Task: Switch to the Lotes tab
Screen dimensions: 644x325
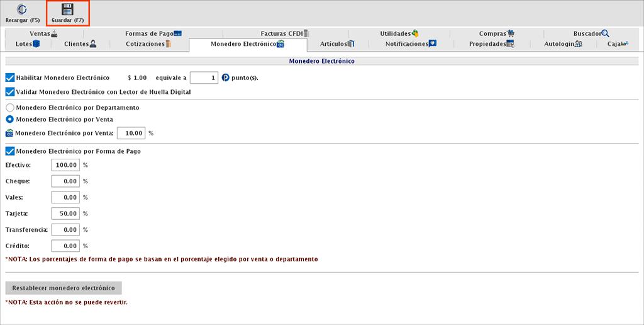Action: coord(28,44)
